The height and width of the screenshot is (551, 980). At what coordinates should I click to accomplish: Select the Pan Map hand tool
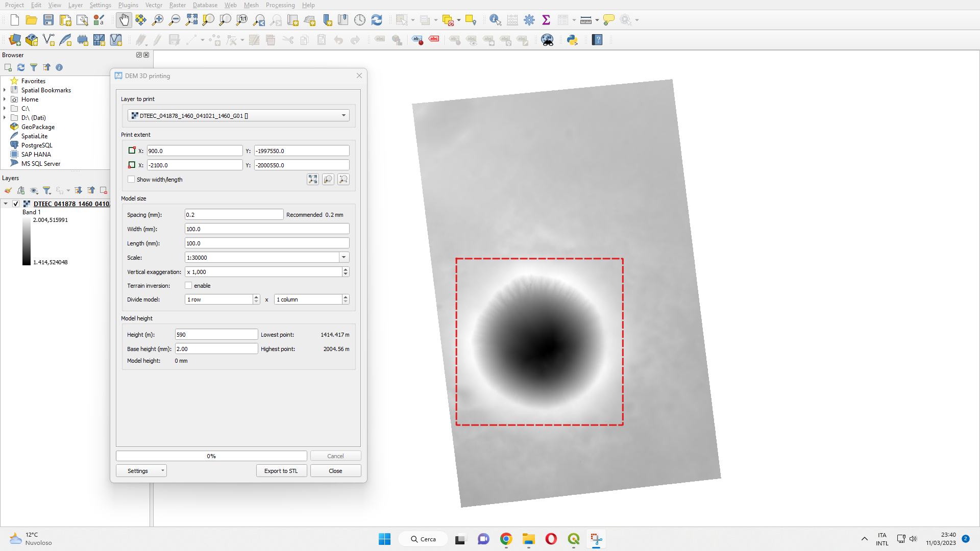(x=124, y=20)
